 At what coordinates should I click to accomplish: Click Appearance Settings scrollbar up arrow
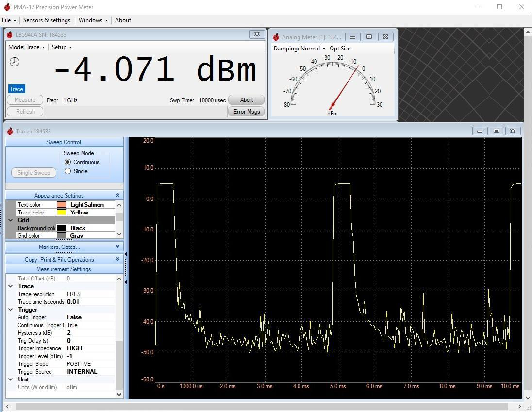(119, 205)
